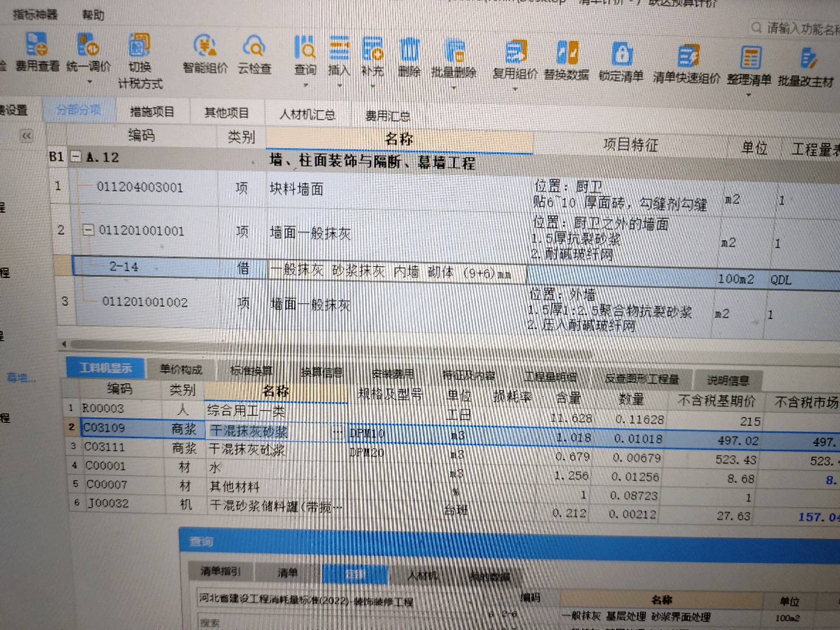Image resolution: width=840 pixels, height=630 pixels.
Task: Select the 工料机显示 tab
Action: (x=106, y=367)
